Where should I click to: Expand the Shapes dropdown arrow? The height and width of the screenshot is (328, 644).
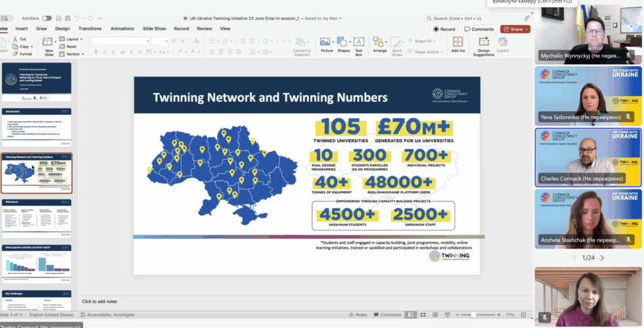pyautogui.click(x=348, y=42)
